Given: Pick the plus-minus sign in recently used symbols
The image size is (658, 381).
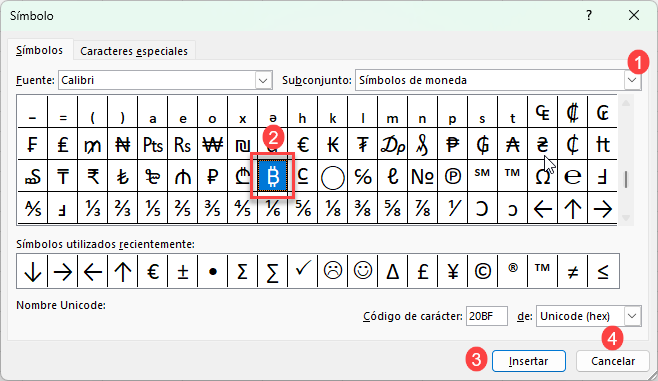Looking at the screenshot, I should point(183,271).
